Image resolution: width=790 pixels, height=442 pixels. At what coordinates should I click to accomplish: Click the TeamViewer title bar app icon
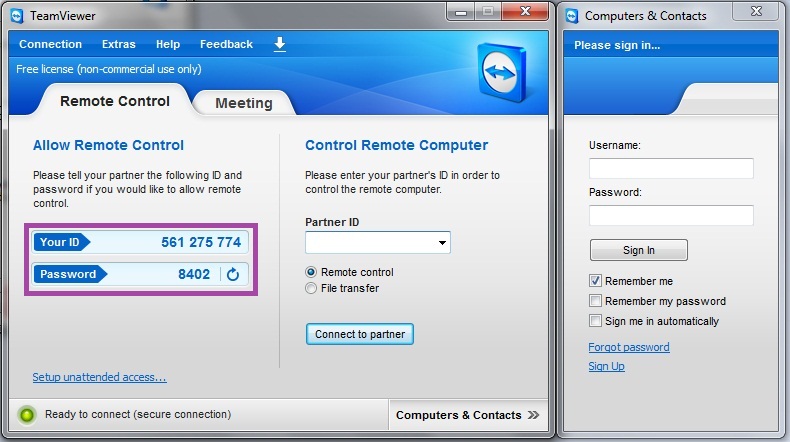(16, 15)
